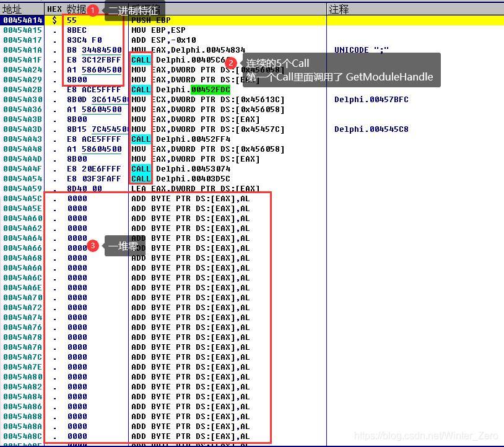The height and width of the screenshot is (447, 504).
Task: Select ADD BYTE PTR instruction at 00454A8A
Action: (191, 427)
